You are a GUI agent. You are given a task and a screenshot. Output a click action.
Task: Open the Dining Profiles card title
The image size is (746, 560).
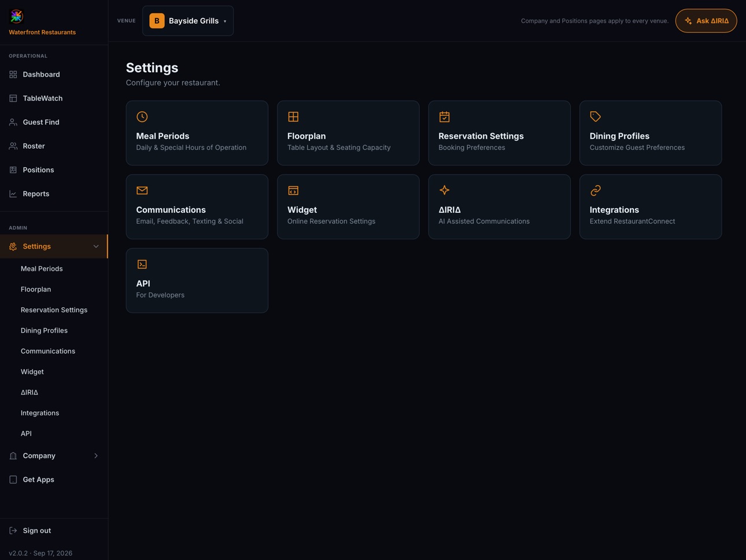[x=619, y=136]
